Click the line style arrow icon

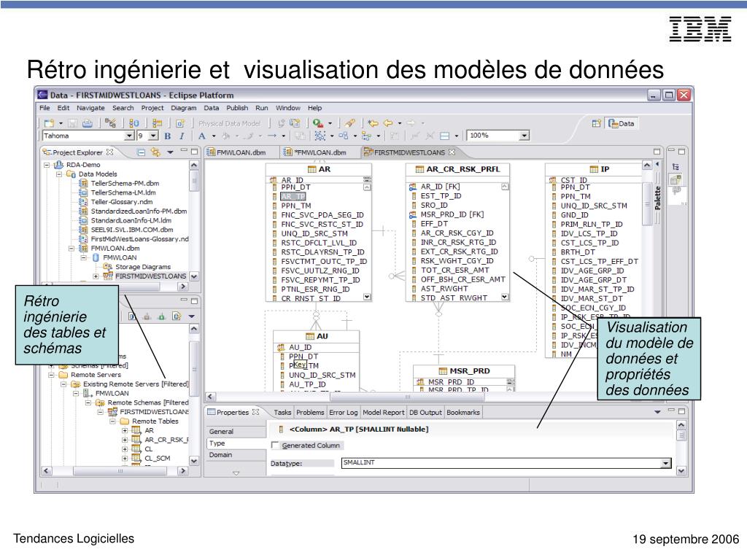tap(272, 136)
